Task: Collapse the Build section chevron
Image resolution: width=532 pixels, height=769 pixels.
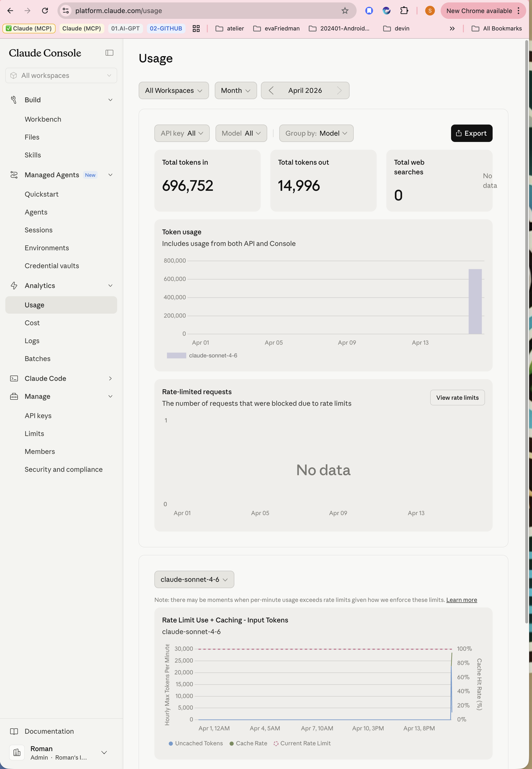Action: tap(110, 100)
